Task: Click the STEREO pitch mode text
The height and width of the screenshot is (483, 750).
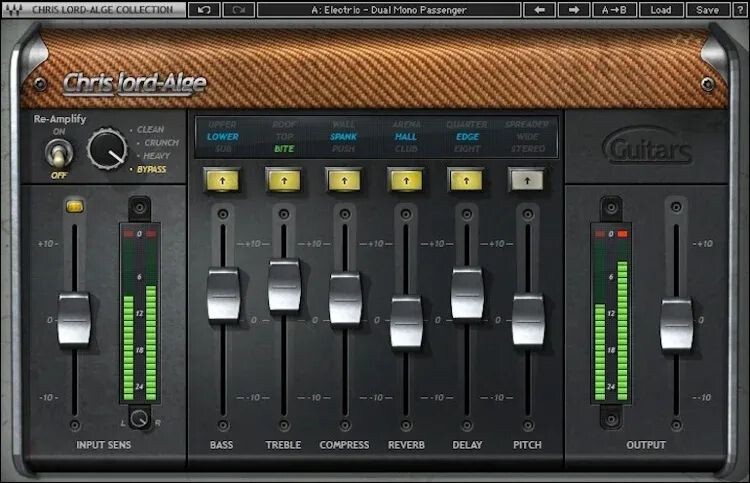Action: (x=528, y=149)
